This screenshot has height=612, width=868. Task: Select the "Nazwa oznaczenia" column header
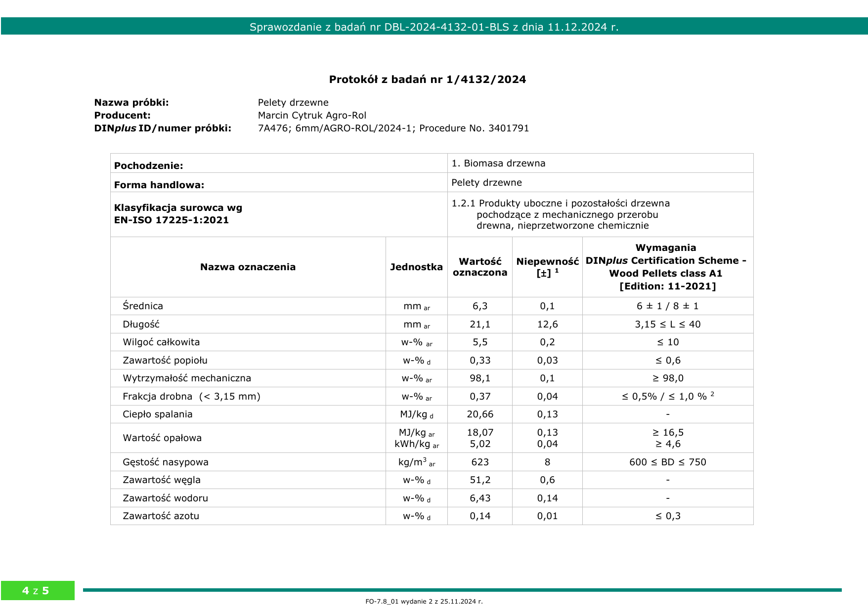point(248,267)
